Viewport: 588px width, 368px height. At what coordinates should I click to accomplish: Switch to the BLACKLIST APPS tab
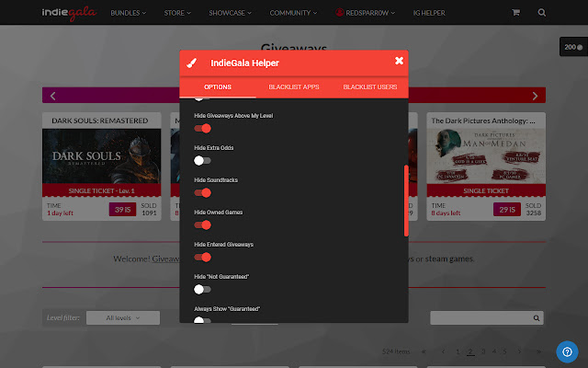point(294,87)
